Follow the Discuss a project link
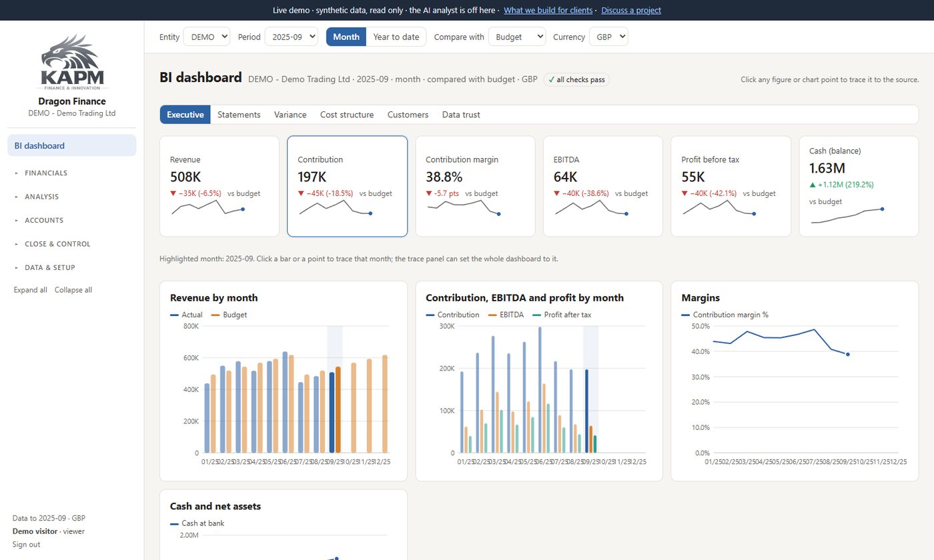This screenshot has height=560, width=934. 631,10
